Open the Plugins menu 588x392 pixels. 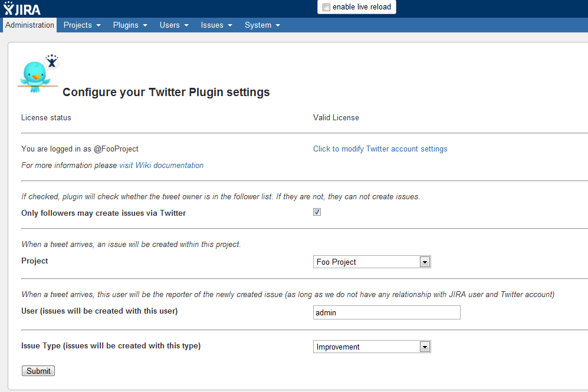pos(130,25)
